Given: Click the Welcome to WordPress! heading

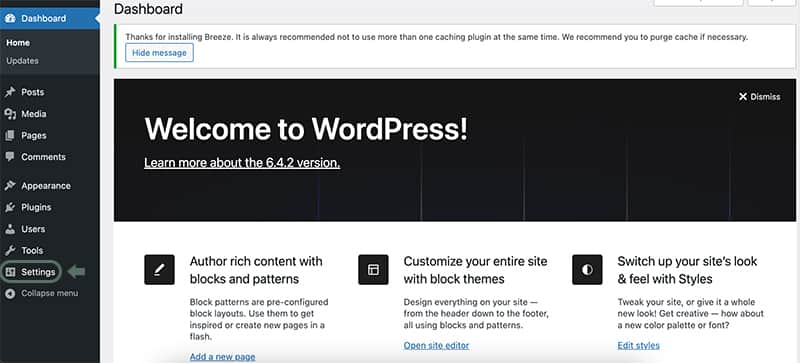Looking at the screenshot, I should pos(306,129).
